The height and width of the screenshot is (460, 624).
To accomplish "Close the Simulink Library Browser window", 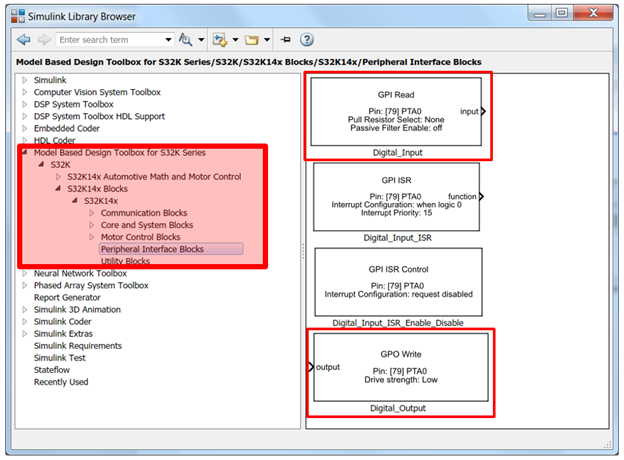I will point(593,14).
